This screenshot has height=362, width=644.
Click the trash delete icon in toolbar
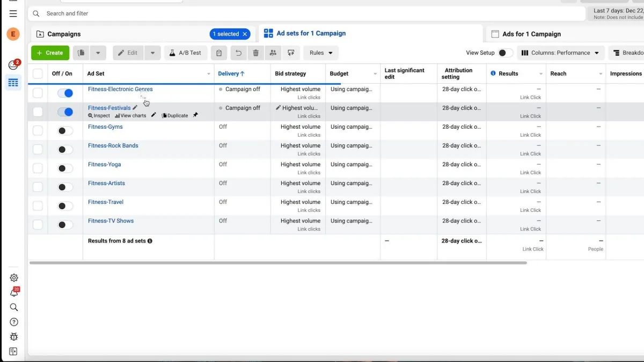coord(255,53)
